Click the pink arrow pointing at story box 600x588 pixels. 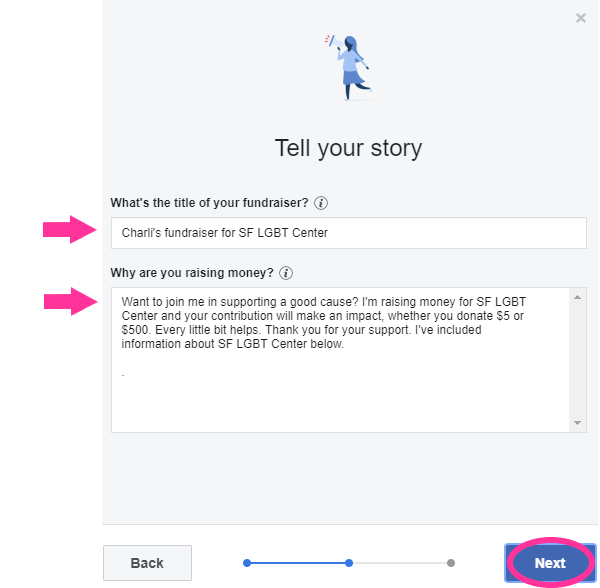pyautogui.click(x=70, y=301)
